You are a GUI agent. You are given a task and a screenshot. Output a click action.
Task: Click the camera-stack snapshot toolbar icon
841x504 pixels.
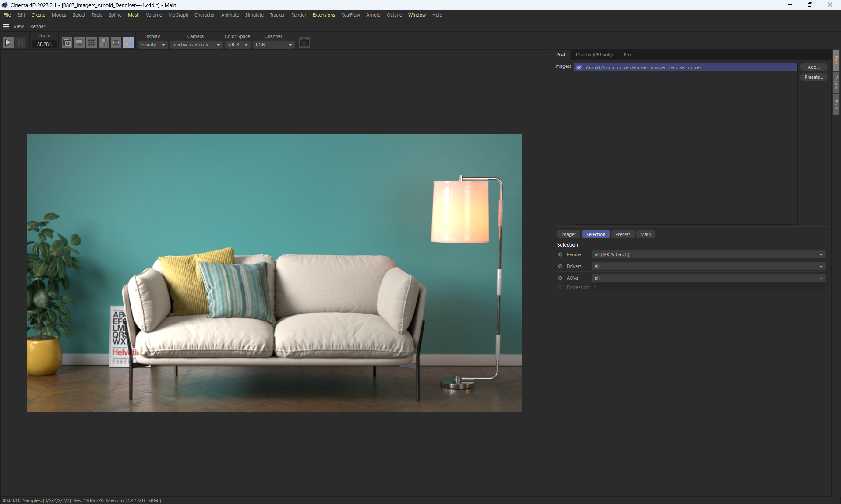pyautogui.click(x=67, y=42)
